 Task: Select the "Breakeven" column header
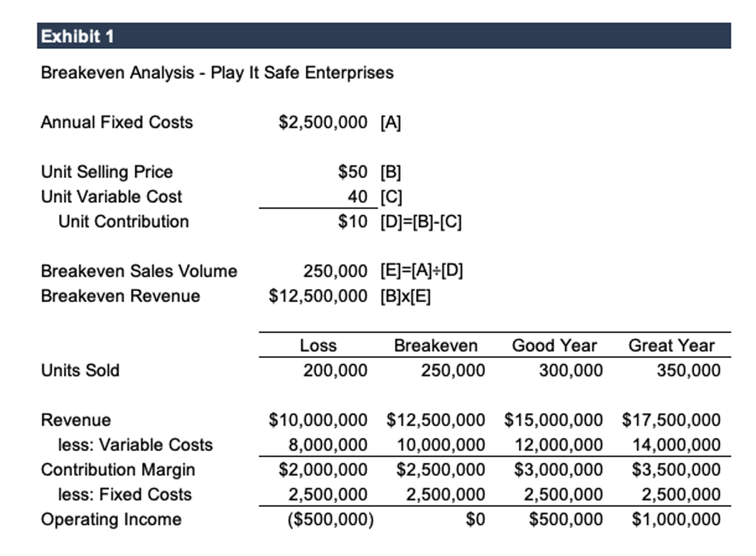(436, 346)
